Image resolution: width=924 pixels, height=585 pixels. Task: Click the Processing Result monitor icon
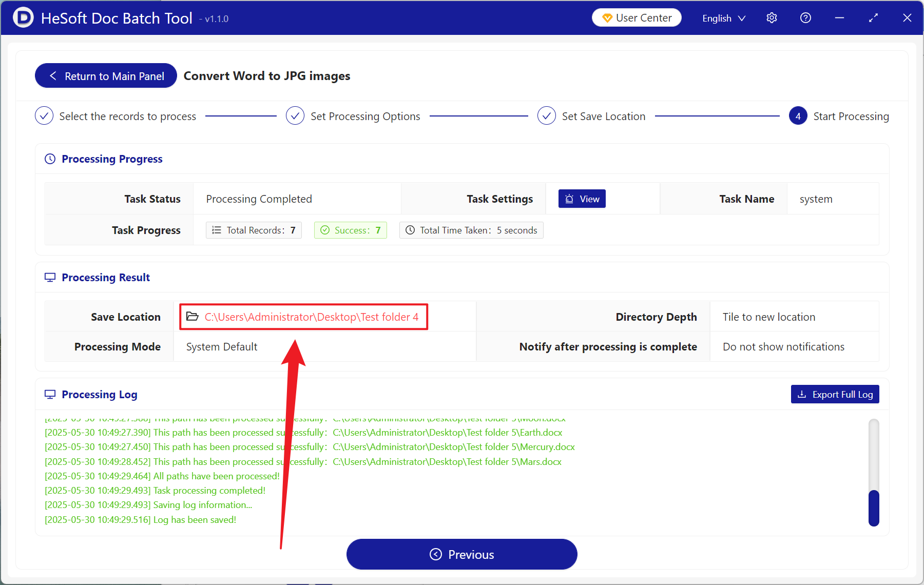point(50,278)
